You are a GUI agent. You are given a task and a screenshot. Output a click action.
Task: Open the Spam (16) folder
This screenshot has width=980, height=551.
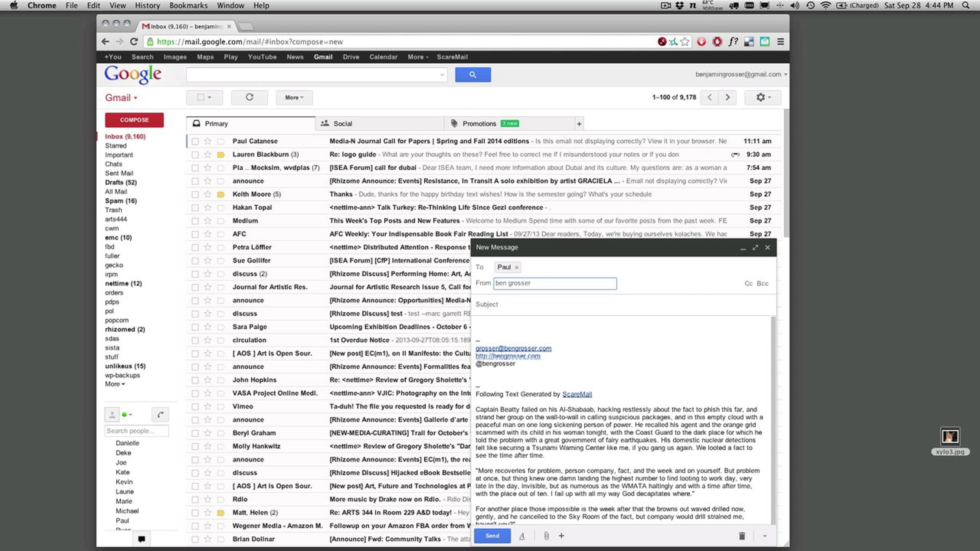point(121,201)
